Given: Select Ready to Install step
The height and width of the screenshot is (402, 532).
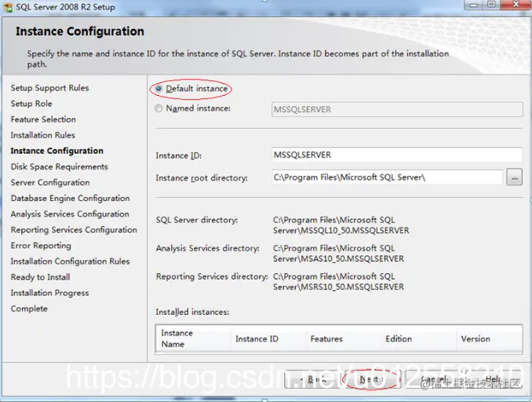Looking at the screenshot, I should [x=40, y=277].
